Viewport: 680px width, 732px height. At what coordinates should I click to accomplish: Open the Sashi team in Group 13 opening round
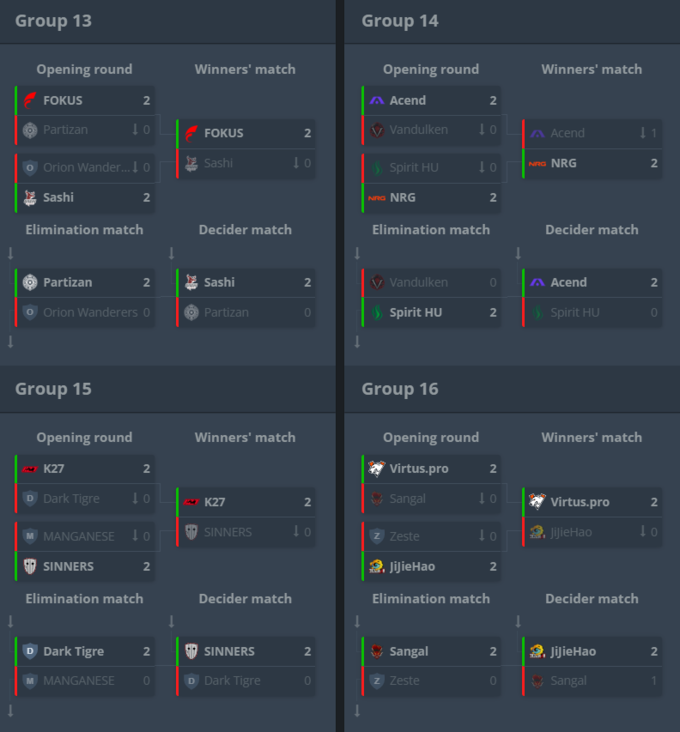click(85, 197)
